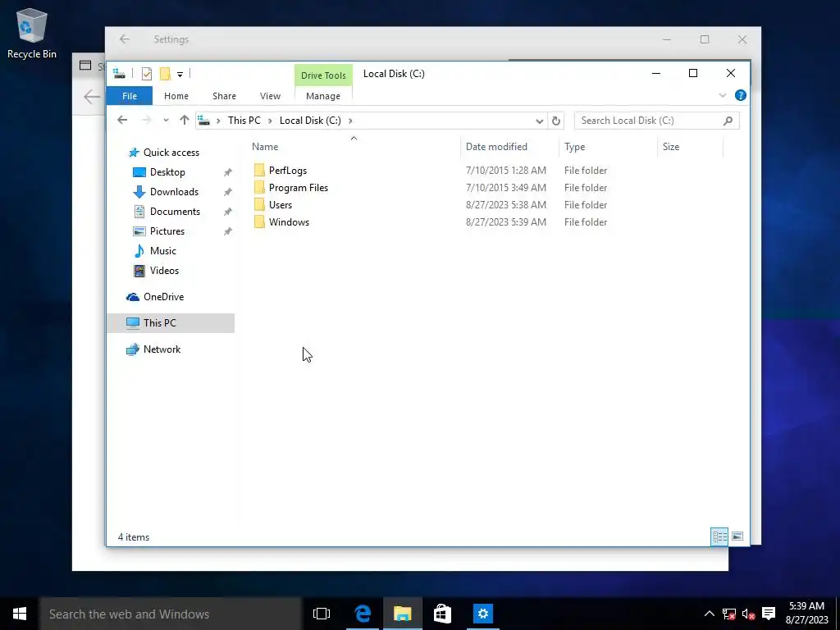840x630 pixels.
Task: Open the File menu
Action: (x=130, y=96)
